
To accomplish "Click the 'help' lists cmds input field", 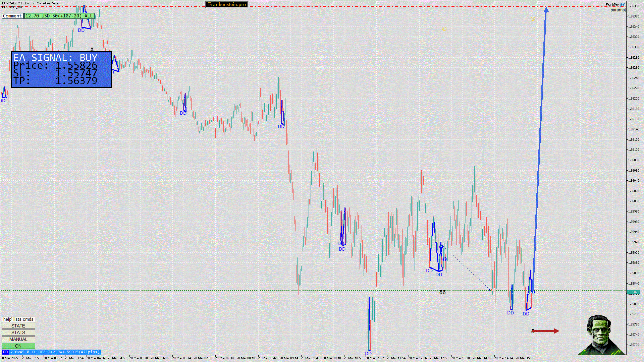I will (18, 319).
